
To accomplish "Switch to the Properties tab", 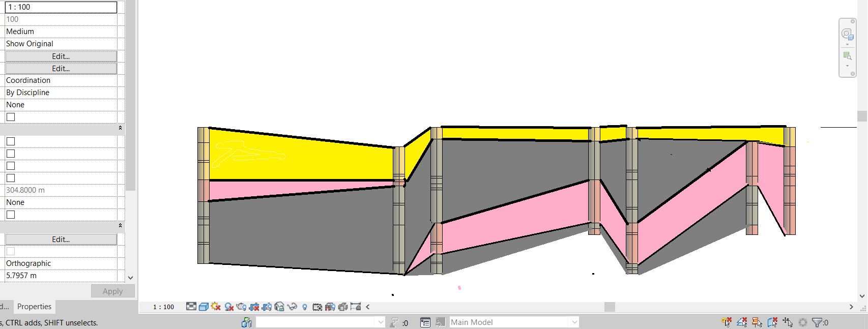I will (x=34, y=307).
